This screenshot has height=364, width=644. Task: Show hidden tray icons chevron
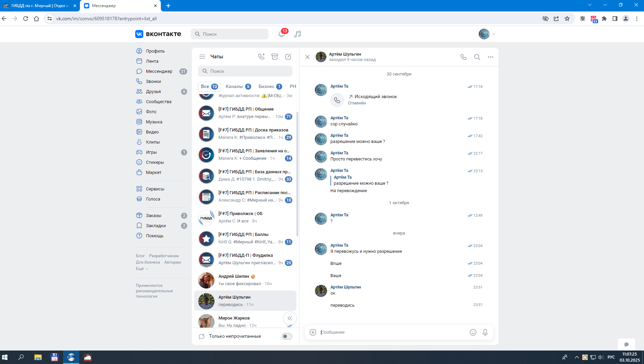(577, 357)
